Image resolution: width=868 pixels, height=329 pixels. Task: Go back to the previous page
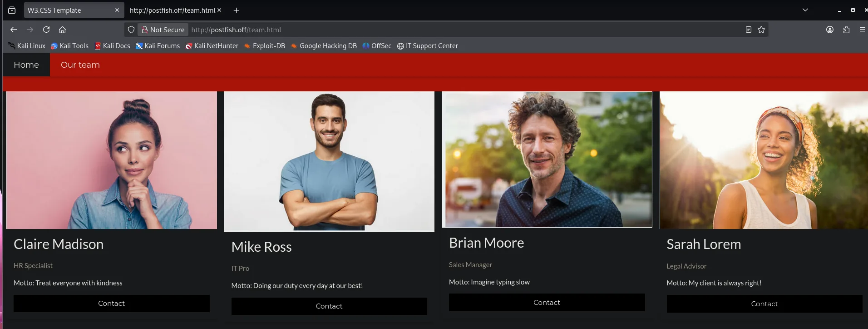point(14,30)
